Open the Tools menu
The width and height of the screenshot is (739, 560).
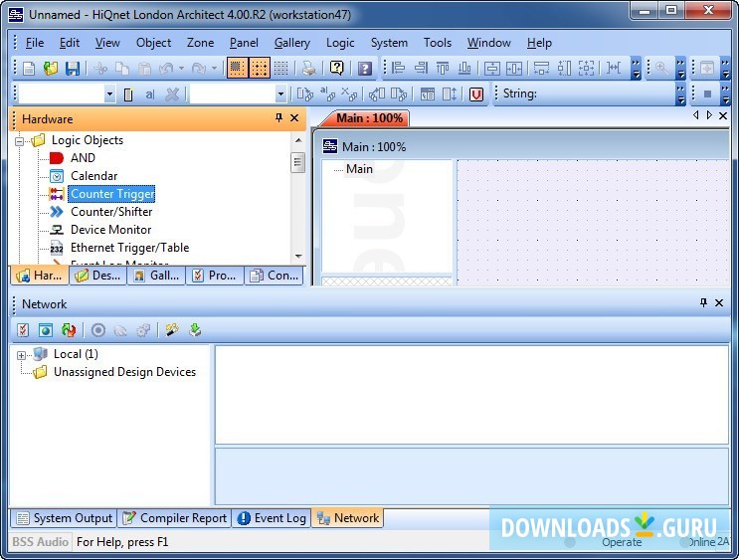[x=438, y=43]
